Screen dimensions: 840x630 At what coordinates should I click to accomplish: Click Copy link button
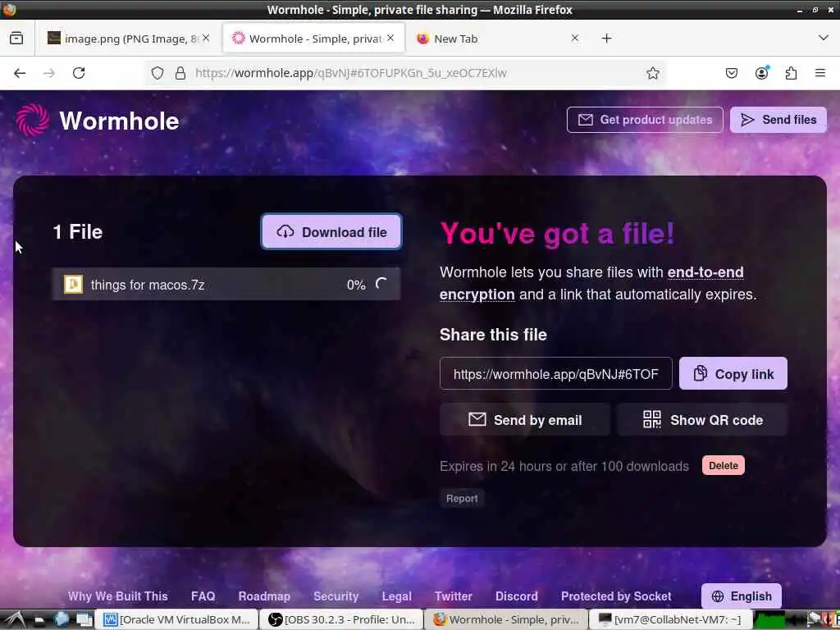pos(733,373)
